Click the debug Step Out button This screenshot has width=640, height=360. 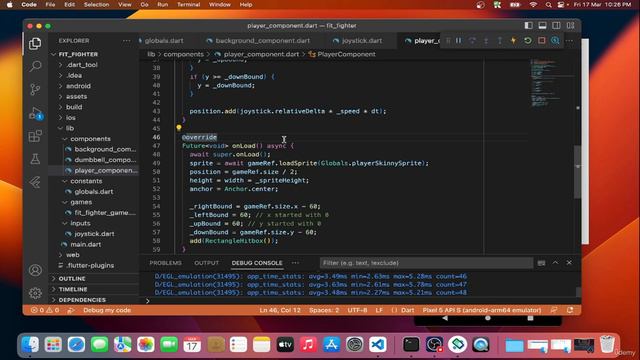click(500, 40)
